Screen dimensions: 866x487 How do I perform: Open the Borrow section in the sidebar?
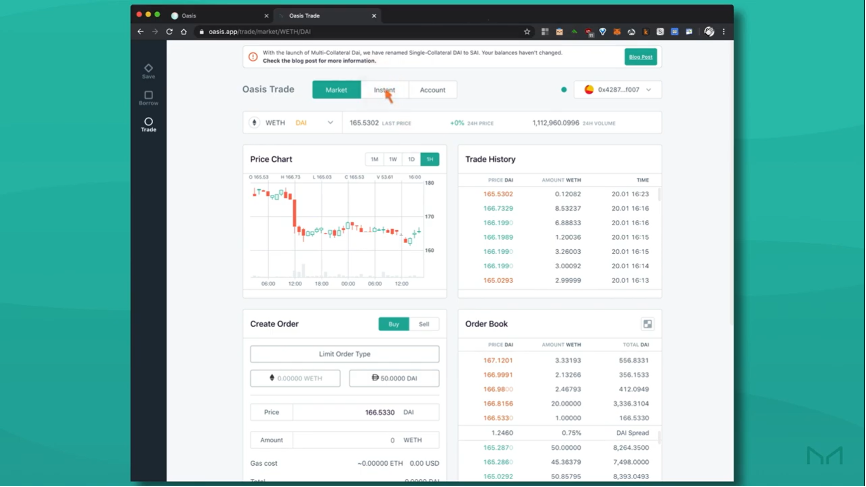149,98
